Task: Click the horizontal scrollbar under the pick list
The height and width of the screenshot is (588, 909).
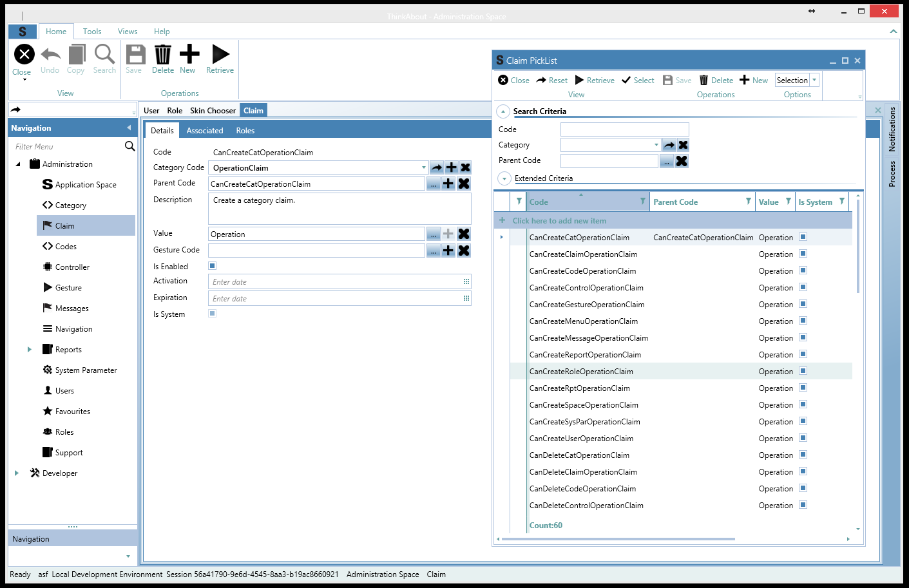Action: tap(618, 539)
